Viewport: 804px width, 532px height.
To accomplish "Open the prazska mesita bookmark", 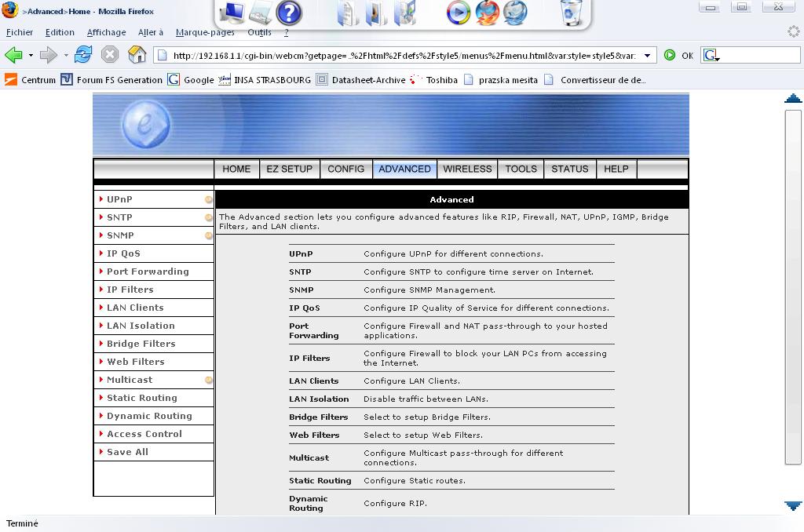I will coord(501,80).
